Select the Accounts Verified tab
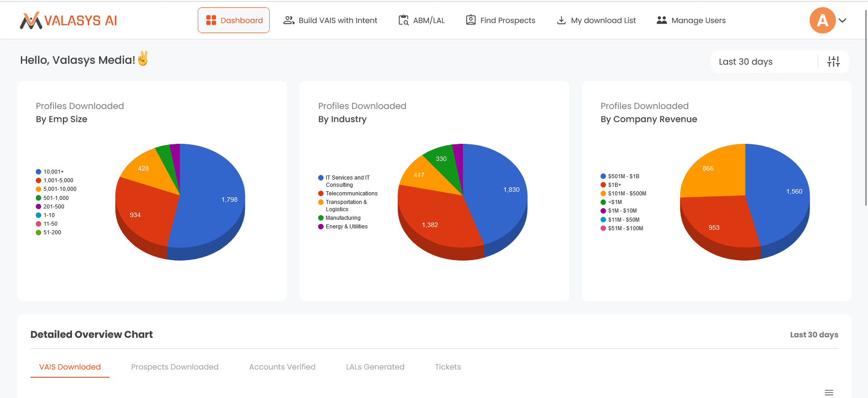Image resolution: width=868 pixels, height=398 pixels. coord(282,367)
